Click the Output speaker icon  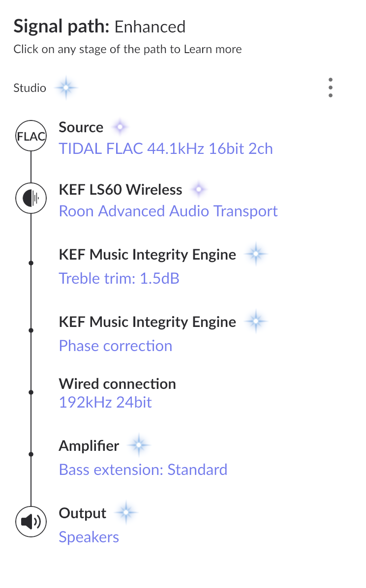pyautogui.click(x=31, y=521)
